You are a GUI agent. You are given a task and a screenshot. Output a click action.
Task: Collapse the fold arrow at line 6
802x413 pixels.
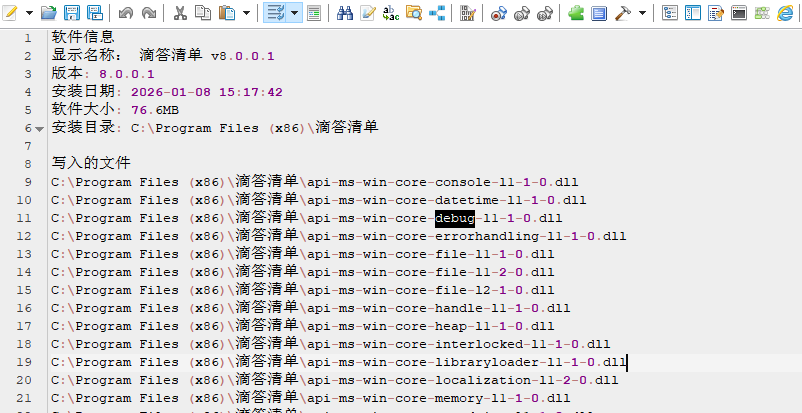tap(39, 129)
